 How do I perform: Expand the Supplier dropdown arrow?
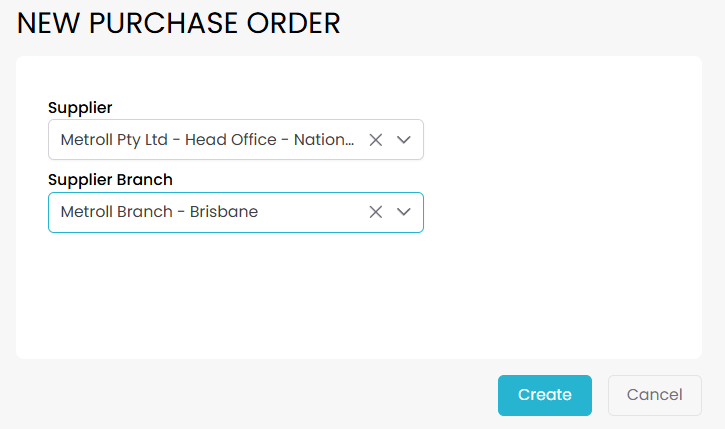404,140
